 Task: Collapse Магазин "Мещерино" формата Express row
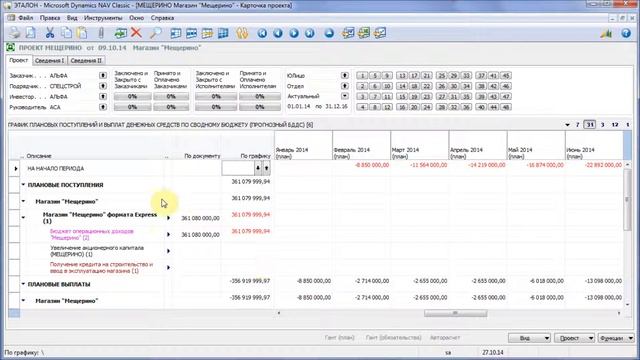pyautogui.click(x=23, y=218)
